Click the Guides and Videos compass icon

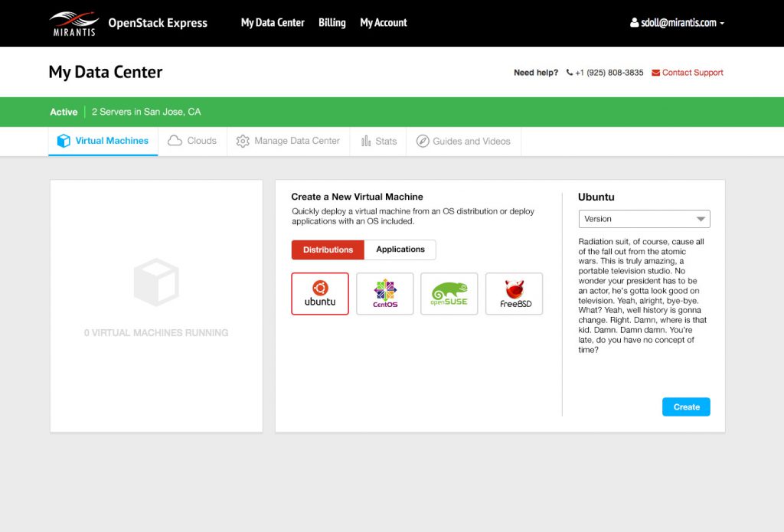423,141
